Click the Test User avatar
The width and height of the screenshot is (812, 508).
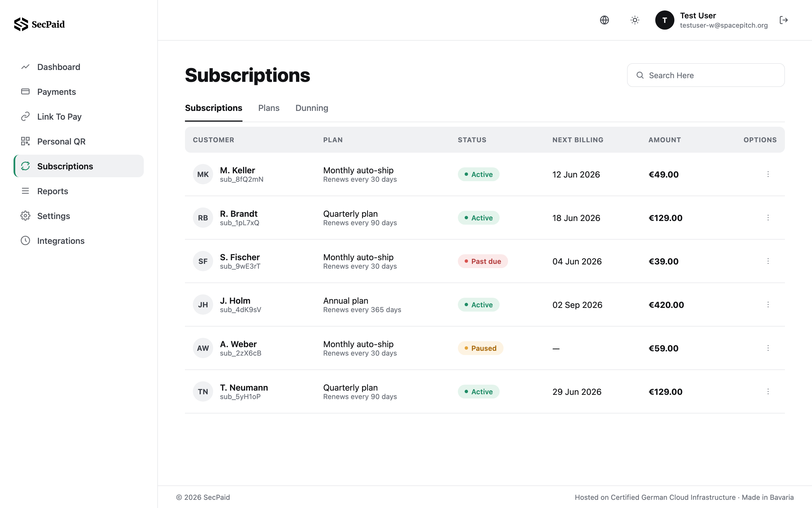(x=665, y=20)
